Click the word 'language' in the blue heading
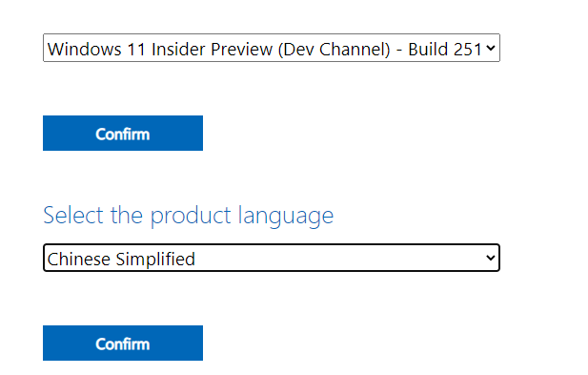588x375 pixels. (x=286, y=217)
